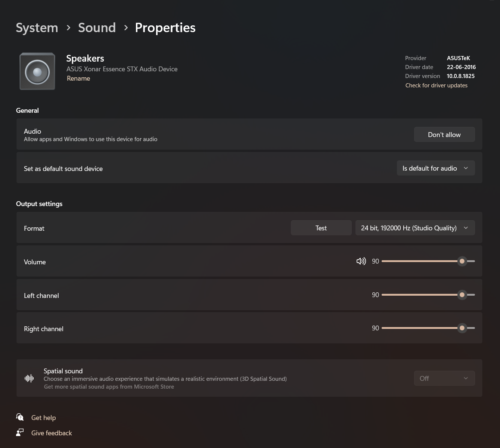Open Get more spatial sound apps link

pos(109,386)
